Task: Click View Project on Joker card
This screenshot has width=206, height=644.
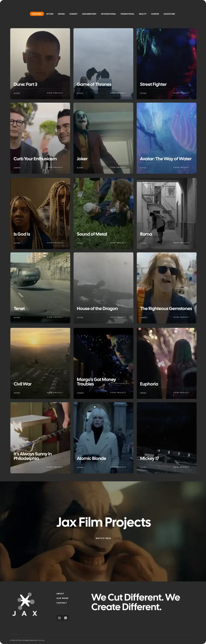Action: click(118, 167)
